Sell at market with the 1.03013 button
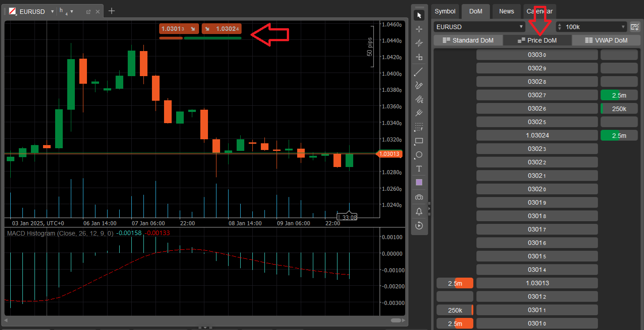644x330 pixels. pos(178,28)
